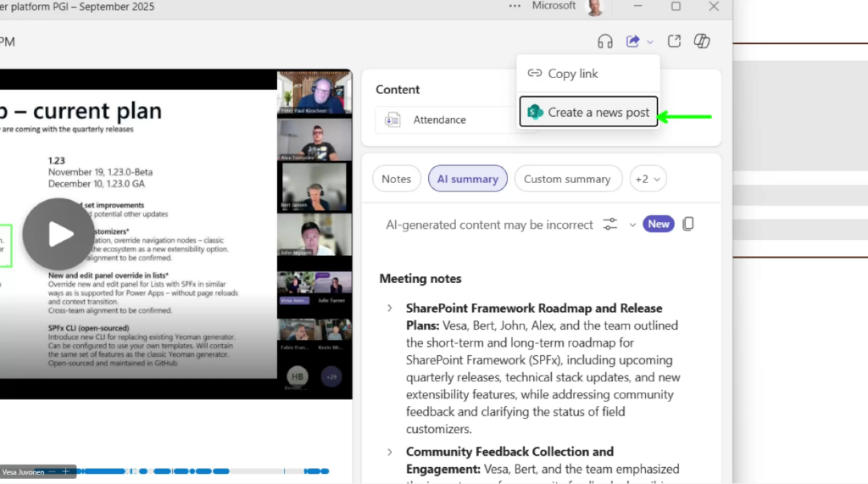Select Bert Jansen video thumbnail

click(314, 187)
